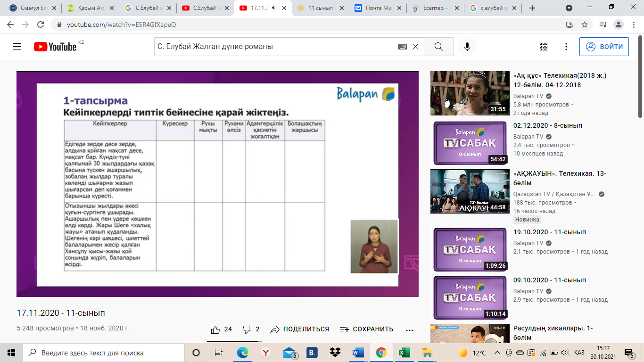The height and width of the screenshot is (362, 644).
Task: Open File Explorer from the taskbar
Action: [x=427, y=353]
